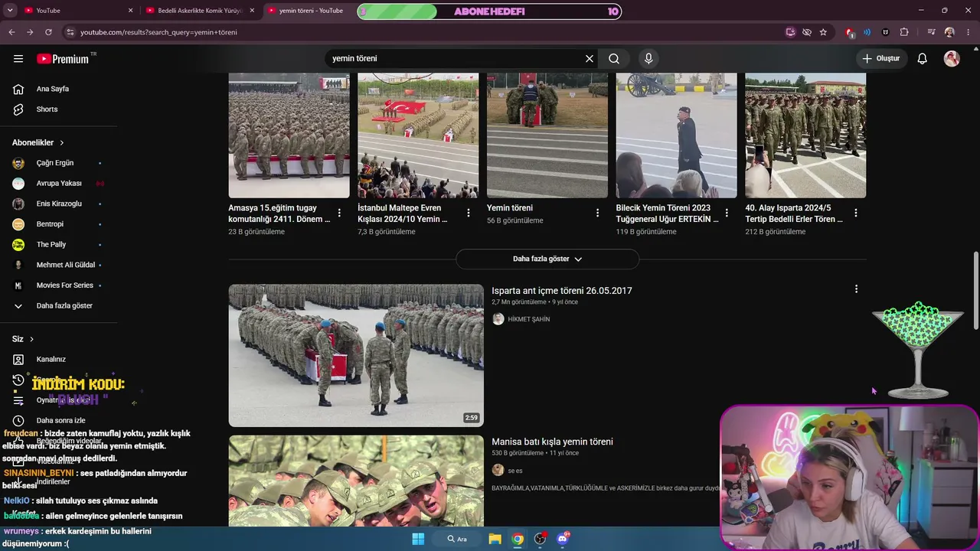Viewport: 980px width, 551px height.
Task: Open the Isparta ant içme töreni video title
Action: pos(562,291)
